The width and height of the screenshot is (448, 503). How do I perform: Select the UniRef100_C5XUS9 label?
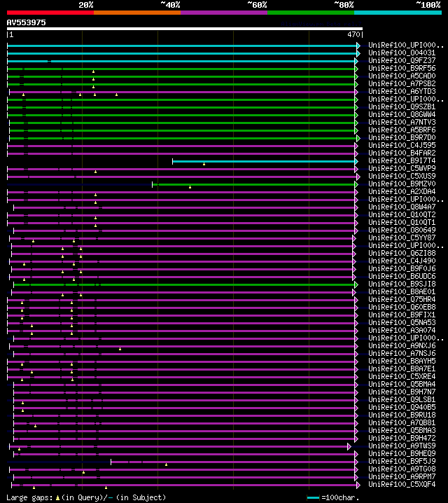tap(402, 176)
